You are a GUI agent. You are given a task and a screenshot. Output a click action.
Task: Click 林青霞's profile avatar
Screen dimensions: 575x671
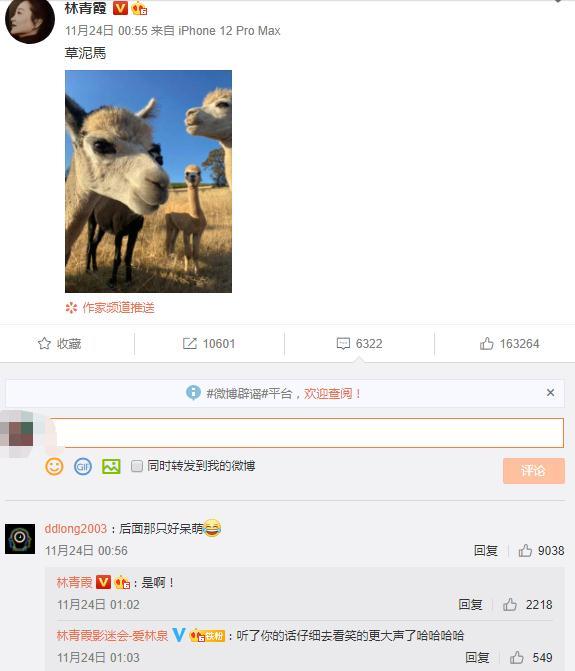pos(30,21)
